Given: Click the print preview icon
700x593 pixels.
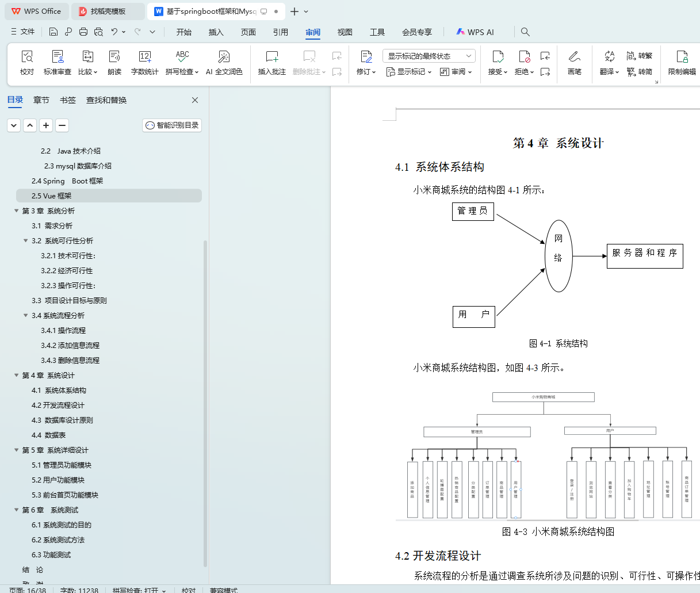Looking at the screenshot, I should point(98,32).
